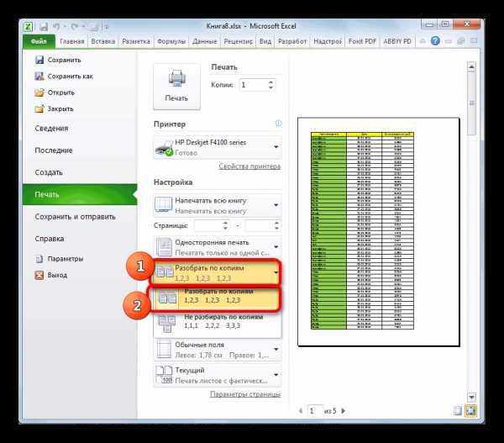Switch to the Файл tab
The image size is (504, 443).
coord(39,41)
